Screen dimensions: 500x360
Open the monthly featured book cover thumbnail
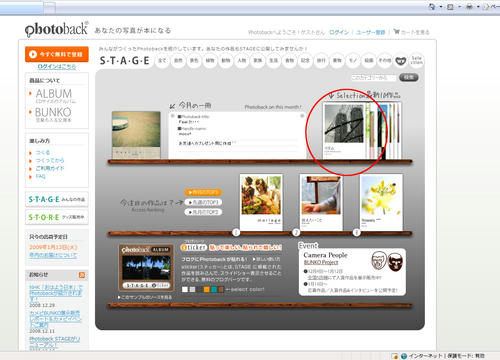pyautogui.click(x=136, y=135)
